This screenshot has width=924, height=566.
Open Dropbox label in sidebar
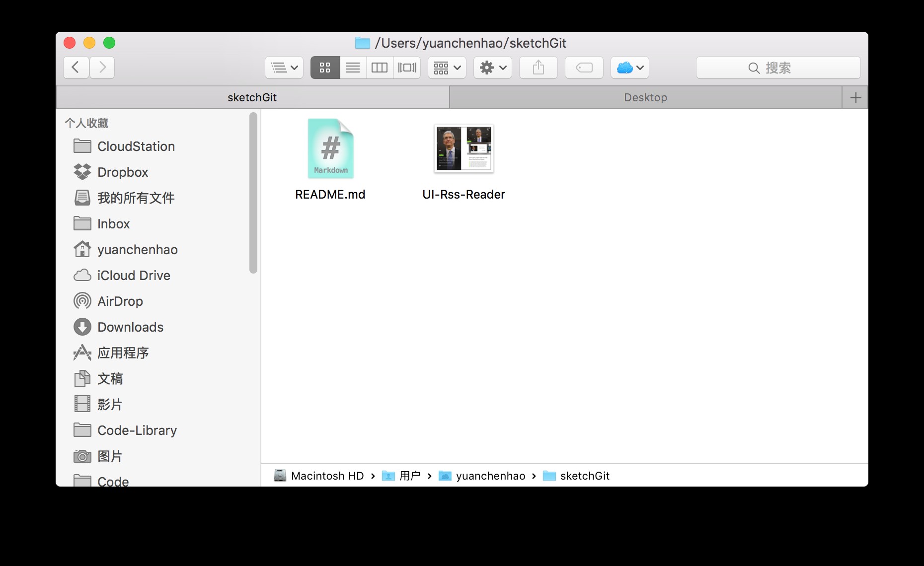pos(123,172)
